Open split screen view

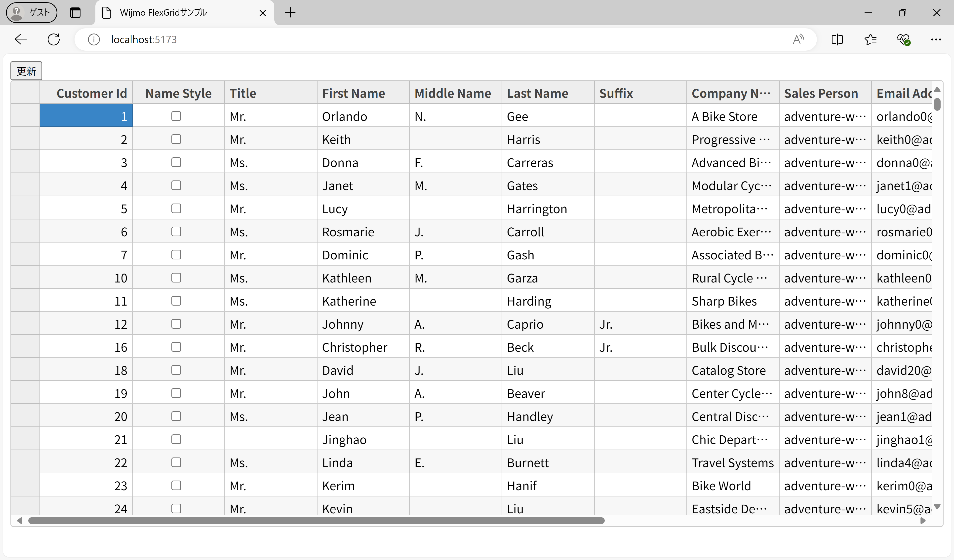(x=837, y=39)
